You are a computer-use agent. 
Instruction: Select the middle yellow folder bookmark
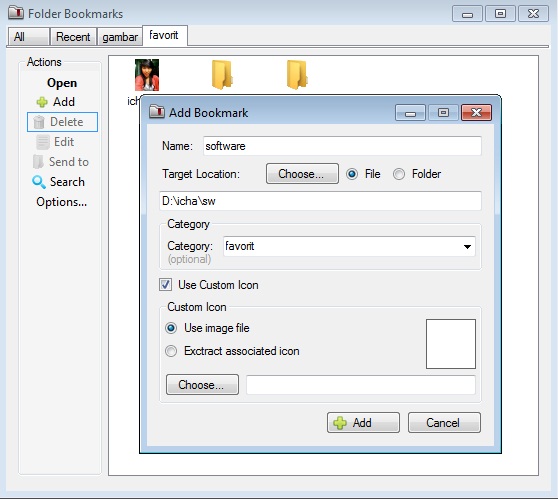[222, 74]
